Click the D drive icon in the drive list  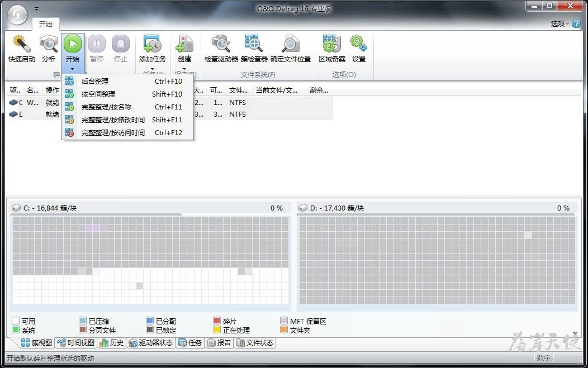(x=13, y=114)
